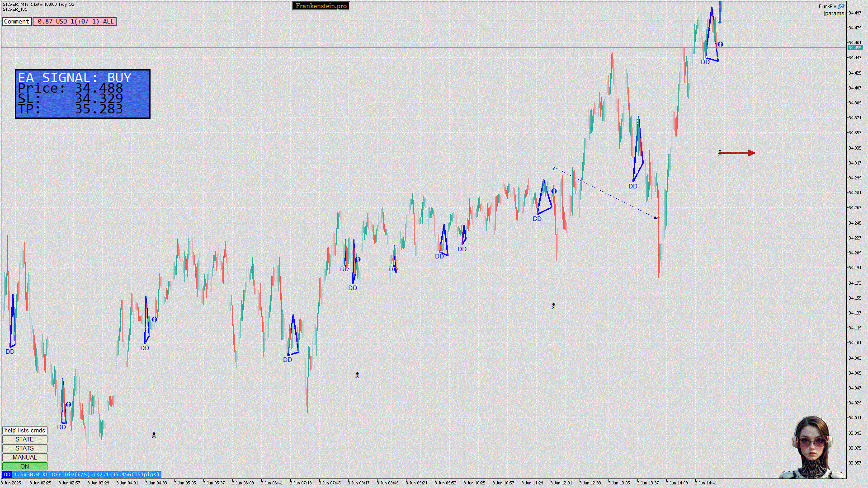Click the skull icon near 3 Jun 04:33
This screenshot has width=868, height=488.
[154, 435]
